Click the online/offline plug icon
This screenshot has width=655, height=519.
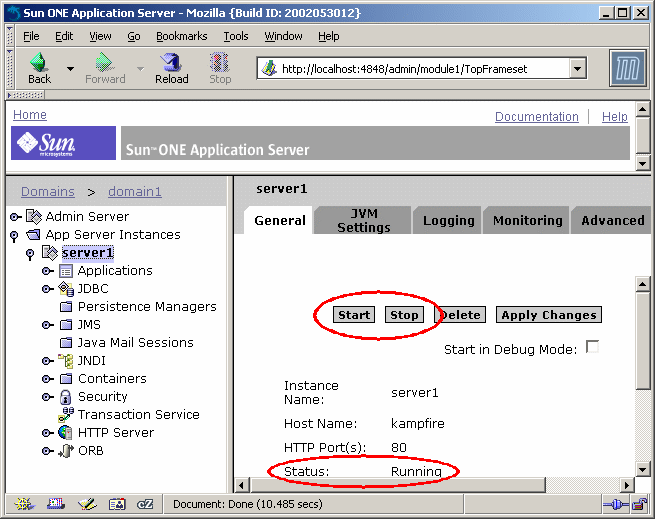[x=616, y=505]
